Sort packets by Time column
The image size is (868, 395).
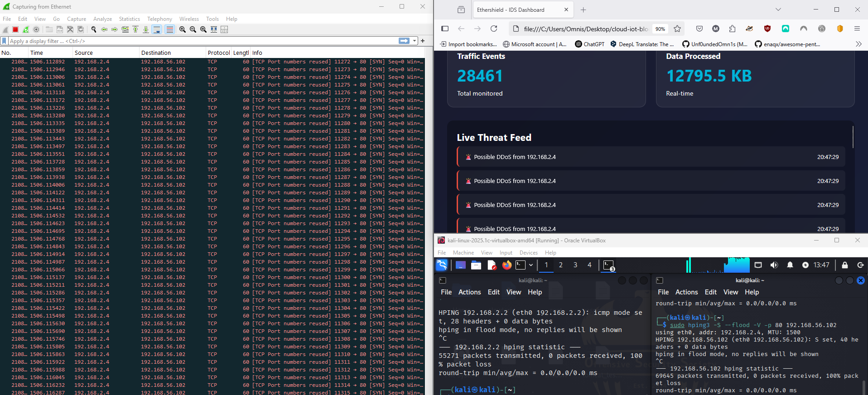[x=51, y=53]
